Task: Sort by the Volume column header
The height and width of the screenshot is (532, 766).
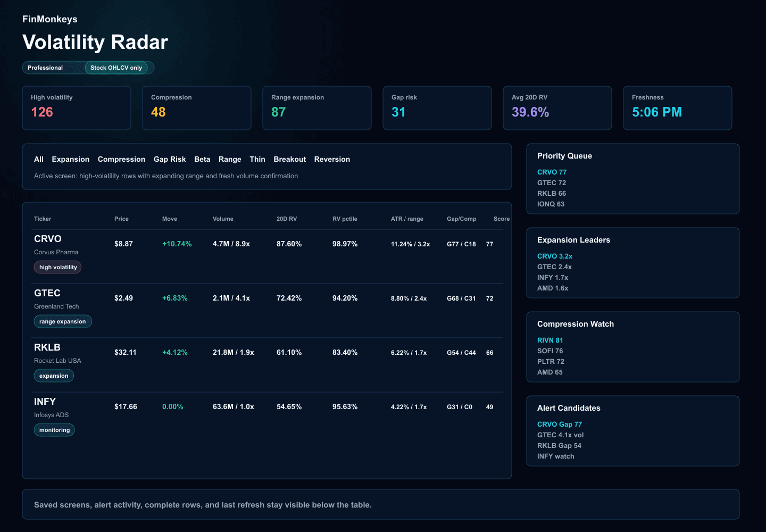Action: pos(223,219)
